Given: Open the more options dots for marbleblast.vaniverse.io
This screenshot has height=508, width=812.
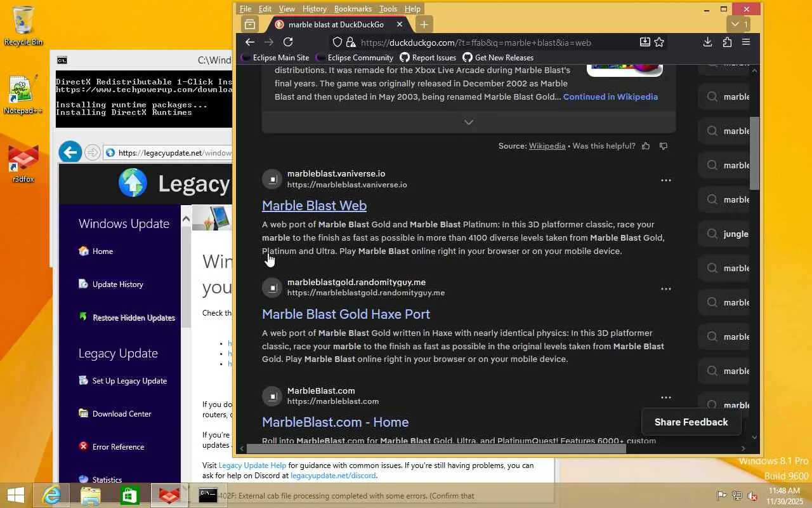Looking at the screenshot, I should coord(666,180).
